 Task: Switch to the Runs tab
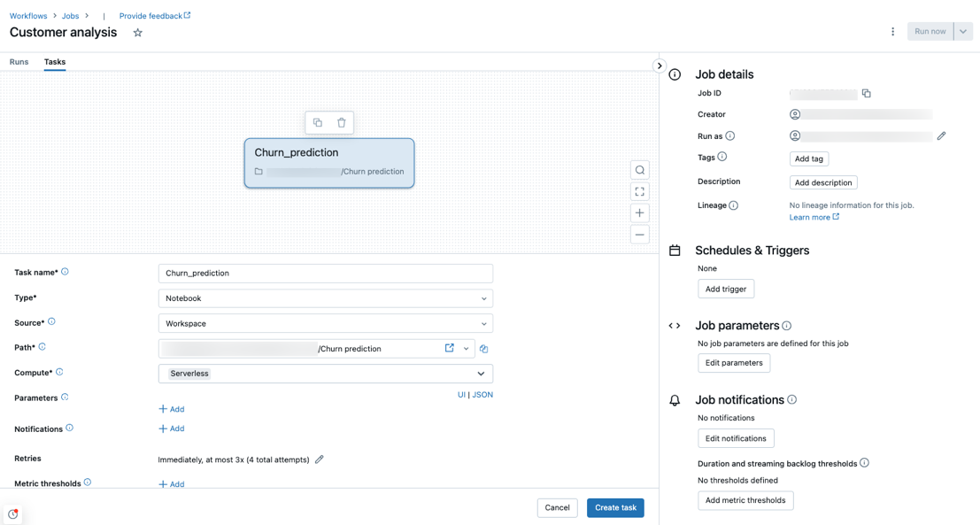(x=19, y=62)
